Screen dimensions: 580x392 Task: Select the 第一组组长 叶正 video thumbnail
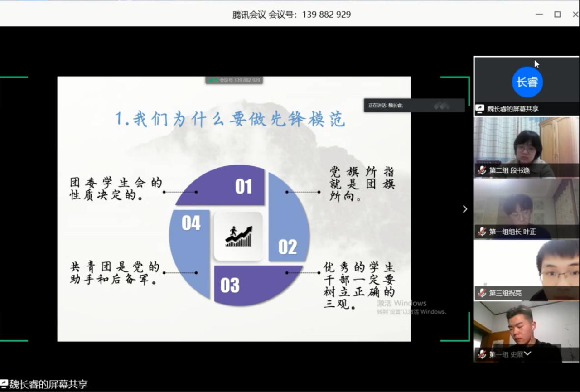click(526, 206)
